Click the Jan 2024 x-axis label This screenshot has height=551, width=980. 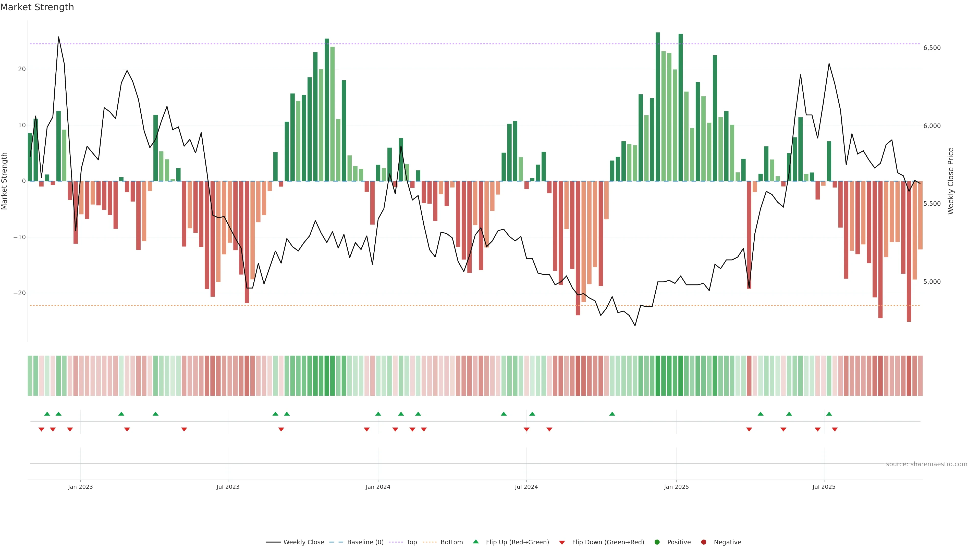pyautogui.click(x=378, y=487)
